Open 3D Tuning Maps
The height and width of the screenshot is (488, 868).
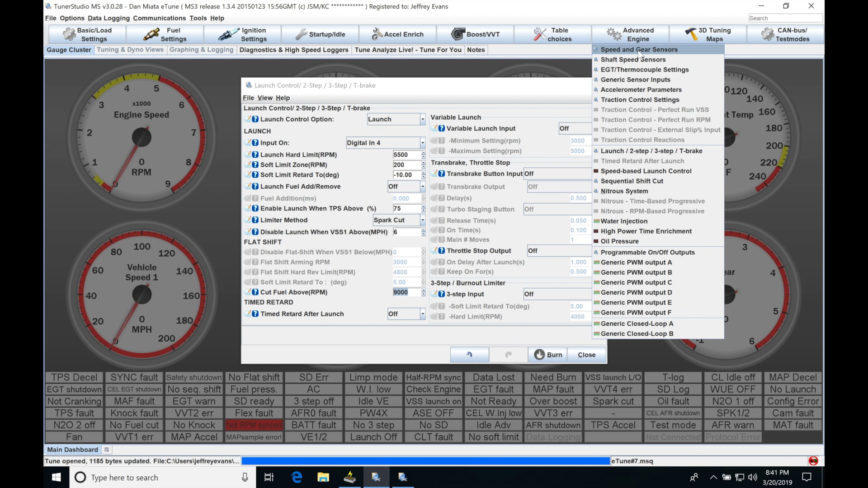click(708, 34)
